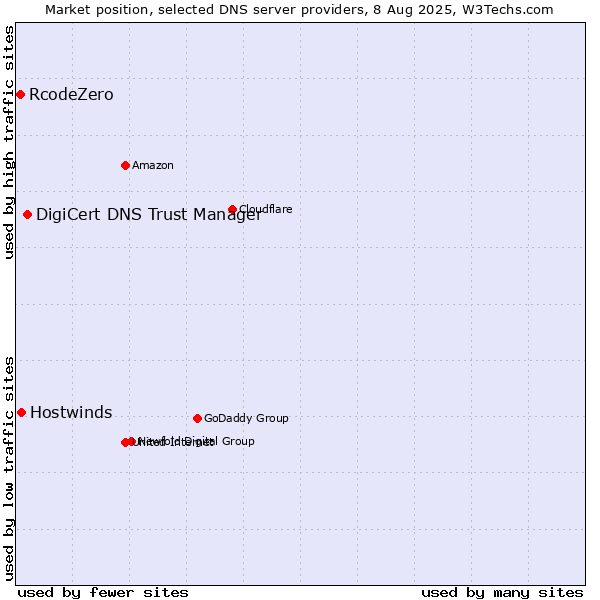The width and height of the screenshot is (600, 600).
Task: Click the 'used by low traffic sites' axis label
Action: tap(9, 469)
